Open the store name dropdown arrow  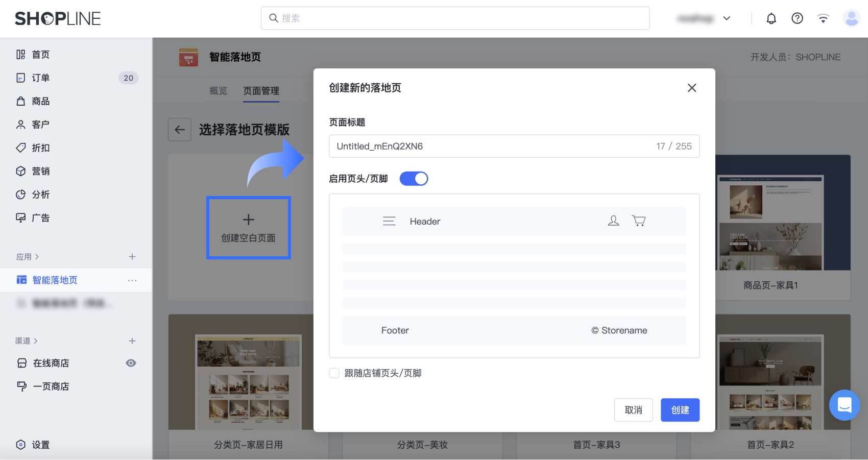tap(727, 19)
